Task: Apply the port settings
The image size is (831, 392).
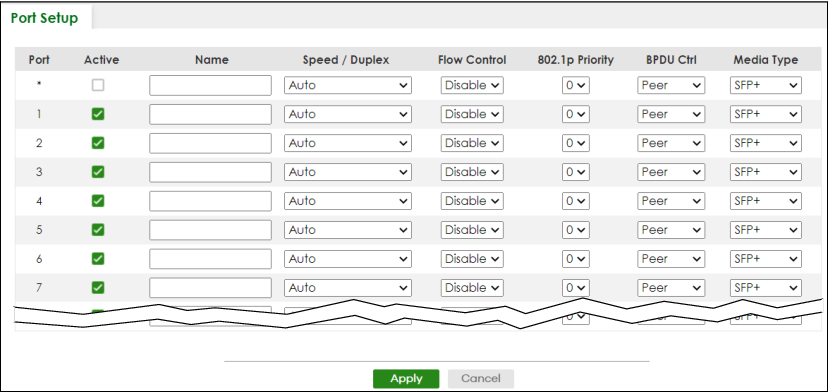Action: (x=406, y=379)
